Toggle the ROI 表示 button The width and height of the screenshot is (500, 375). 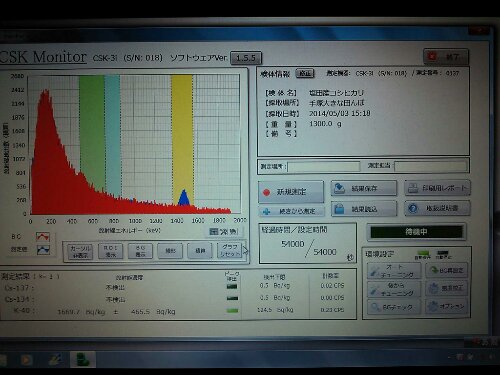pyautogui.click(x=110, y=251)
